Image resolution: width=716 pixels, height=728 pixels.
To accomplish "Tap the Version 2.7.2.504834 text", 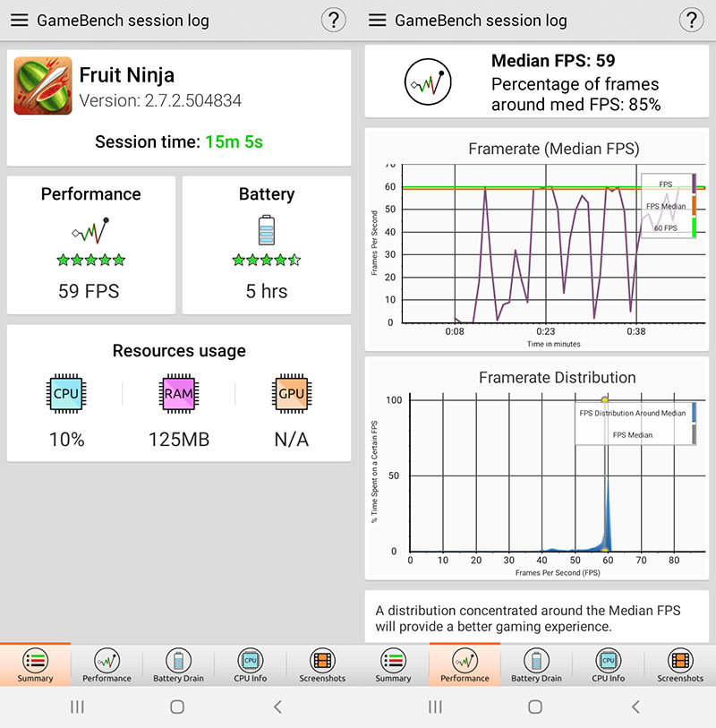I will pos(160,100).
